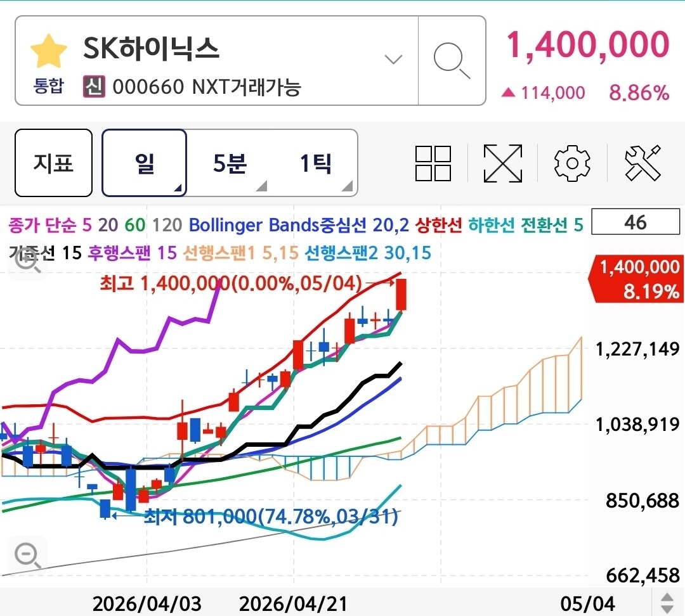
Task: Click the 상한선 upper band legend
Action: (x=438, y=225)
